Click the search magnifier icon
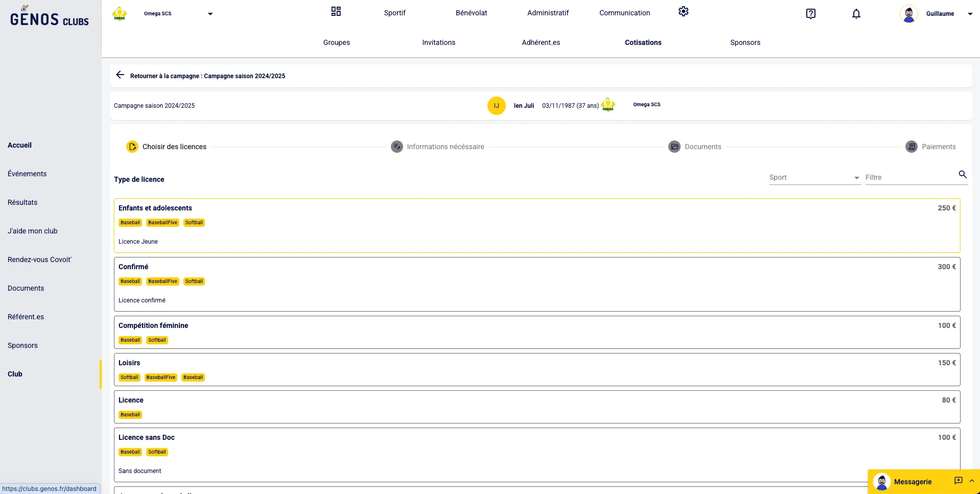Screen dimensions: 980x494 962,175
